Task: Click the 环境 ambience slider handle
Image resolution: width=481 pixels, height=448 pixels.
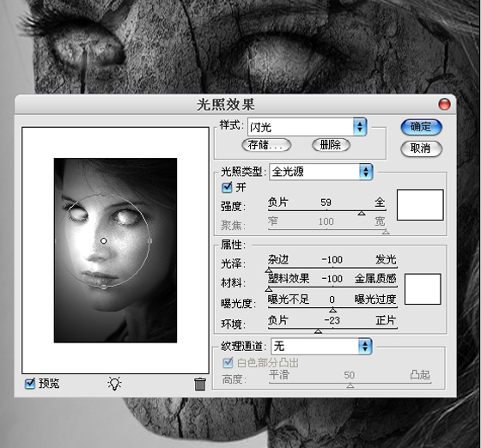Action: (x=318, y=331)
